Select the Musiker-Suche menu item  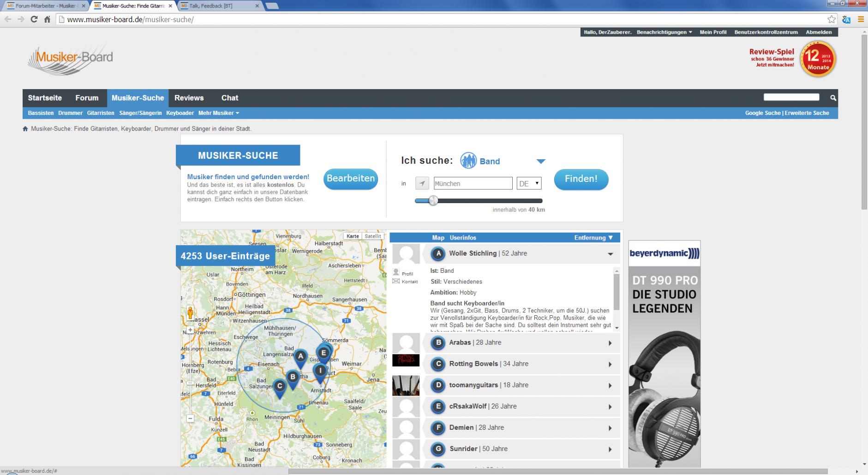(x=138, y=98)
